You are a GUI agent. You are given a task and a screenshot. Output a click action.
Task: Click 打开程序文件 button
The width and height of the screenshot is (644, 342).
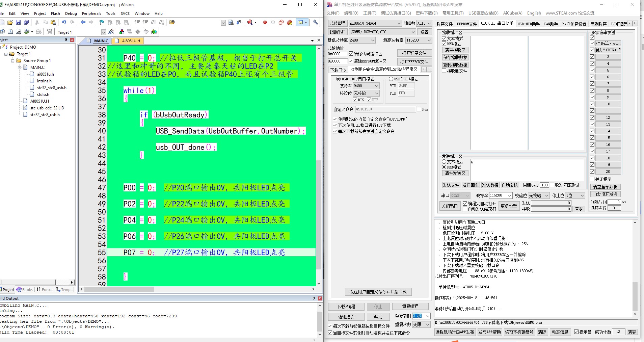point(414,53)
